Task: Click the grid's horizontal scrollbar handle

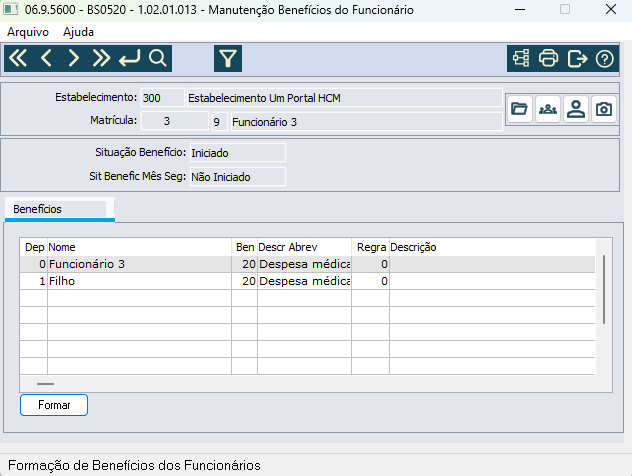Action: [45, 384]
